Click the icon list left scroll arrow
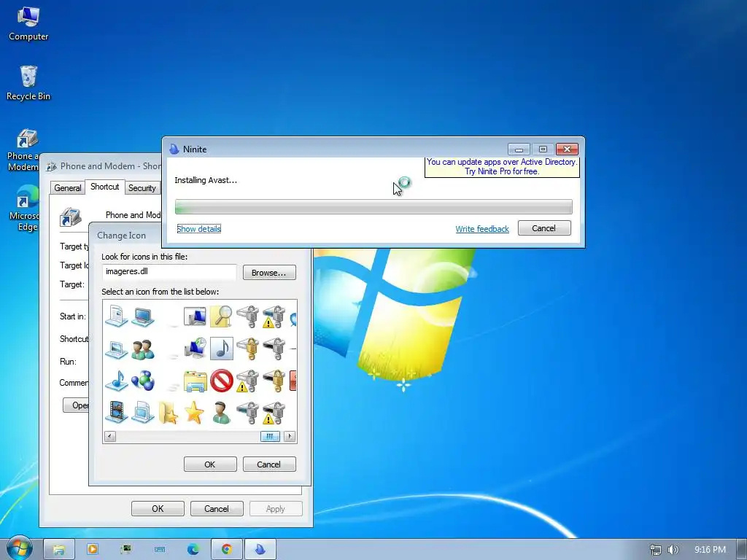This screenshot has height=560, width=747. [x=110, y=436]
